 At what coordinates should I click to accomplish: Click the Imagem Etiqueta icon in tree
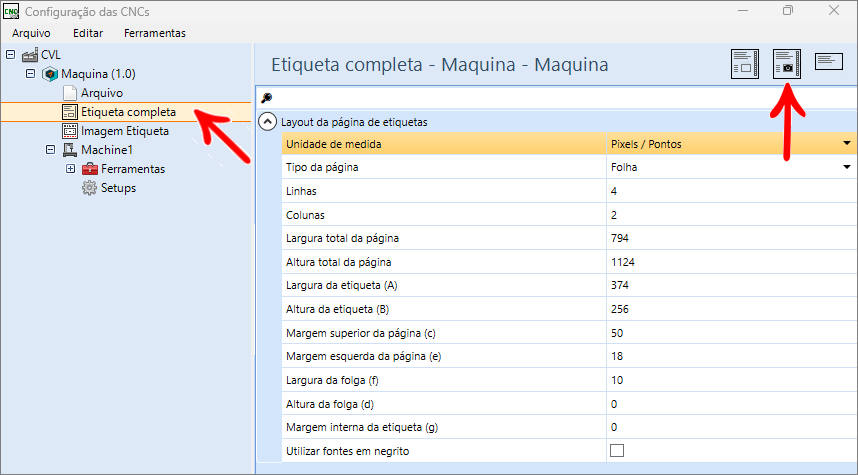pos(69,131)
